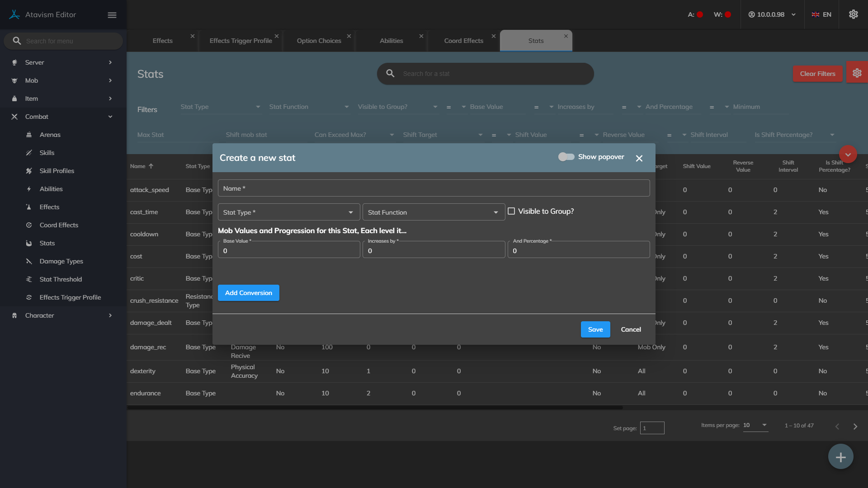Open the Items per page dropdown

click(755, 425)
